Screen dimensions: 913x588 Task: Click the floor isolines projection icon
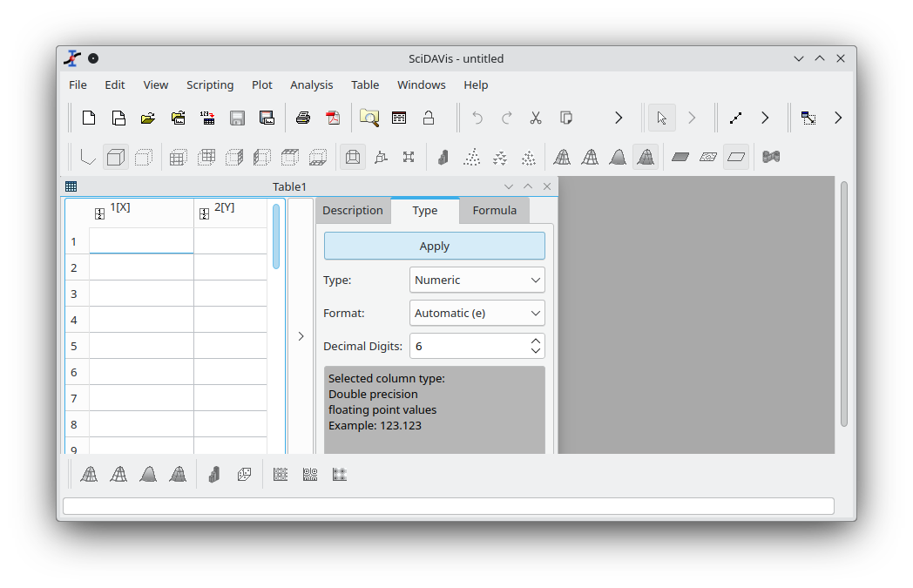[x=708, y=157]
